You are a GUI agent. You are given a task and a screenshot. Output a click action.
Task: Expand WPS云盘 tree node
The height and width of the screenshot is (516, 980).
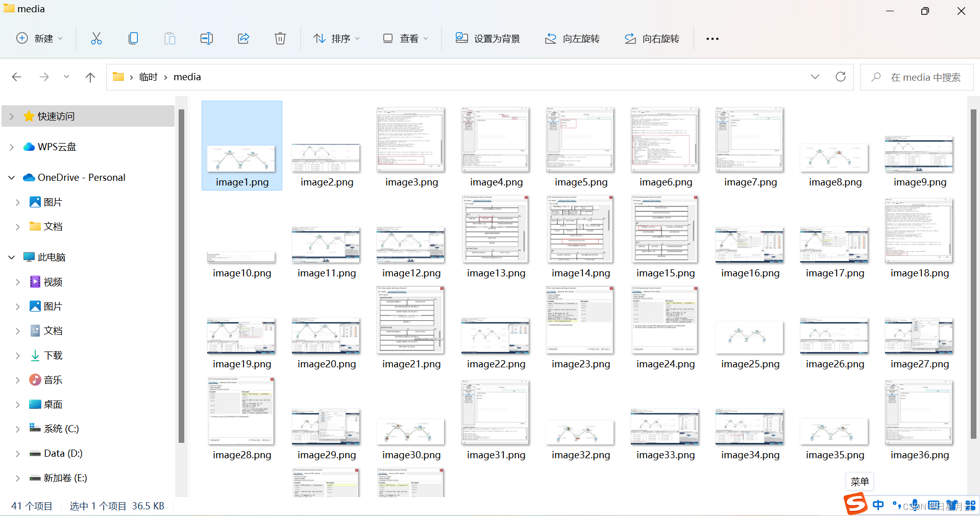tap(12, 147)
